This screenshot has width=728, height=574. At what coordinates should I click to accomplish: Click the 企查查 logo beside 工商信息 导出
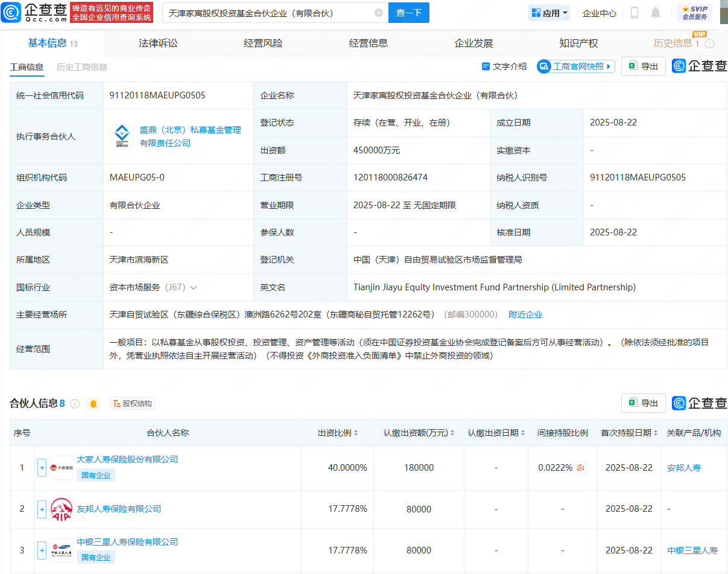click(700, 66)
